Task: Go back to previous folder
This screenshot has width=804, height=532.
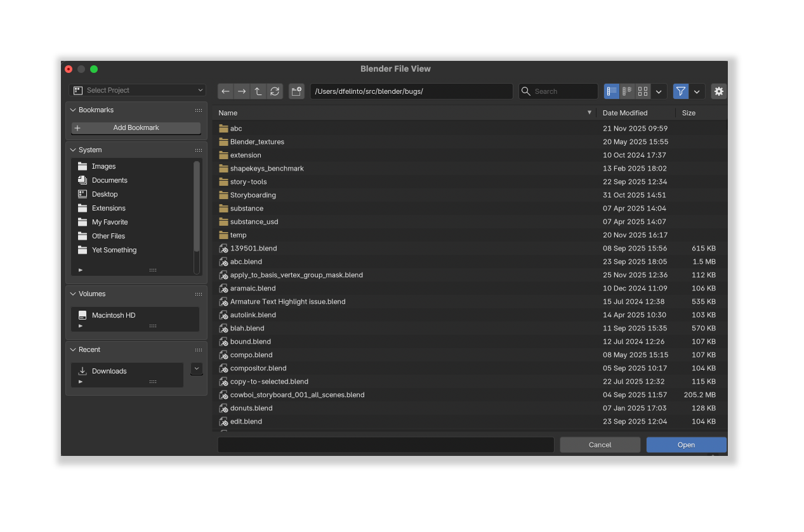Action: 225,91
